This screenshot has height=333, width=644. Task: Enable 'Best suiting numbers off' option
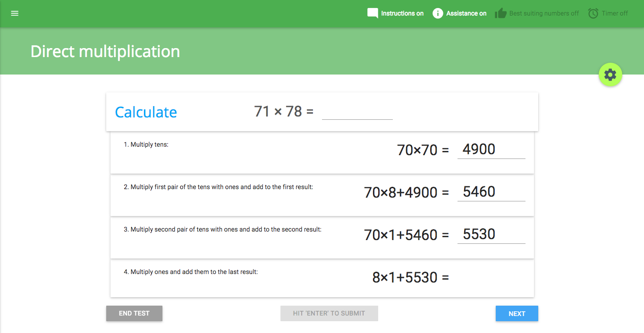(544, 13)
